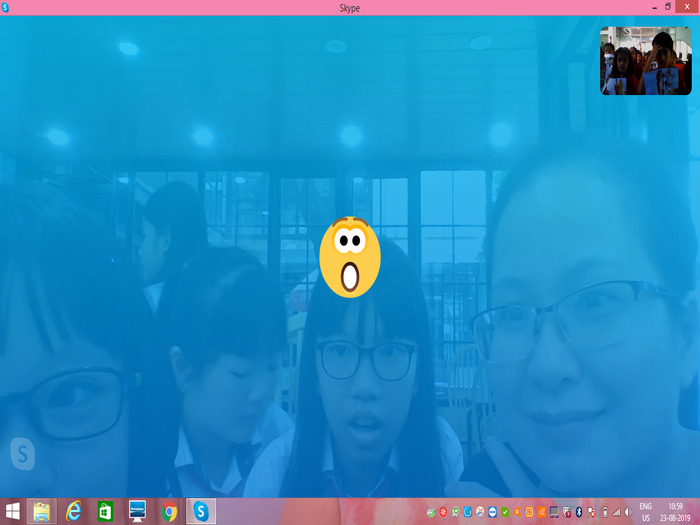Click the Skype watermark logo on the video
This screenshot has height=525, width=700.
(x=22, y=454)
